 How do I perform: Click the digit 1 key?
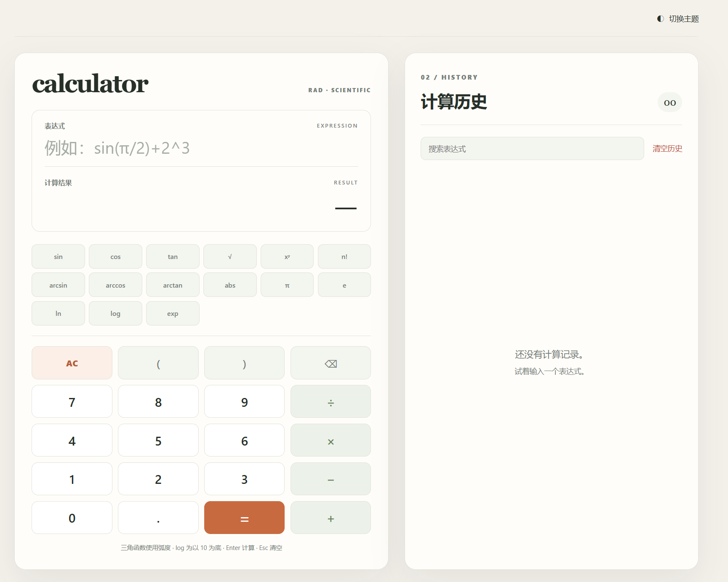72,479
